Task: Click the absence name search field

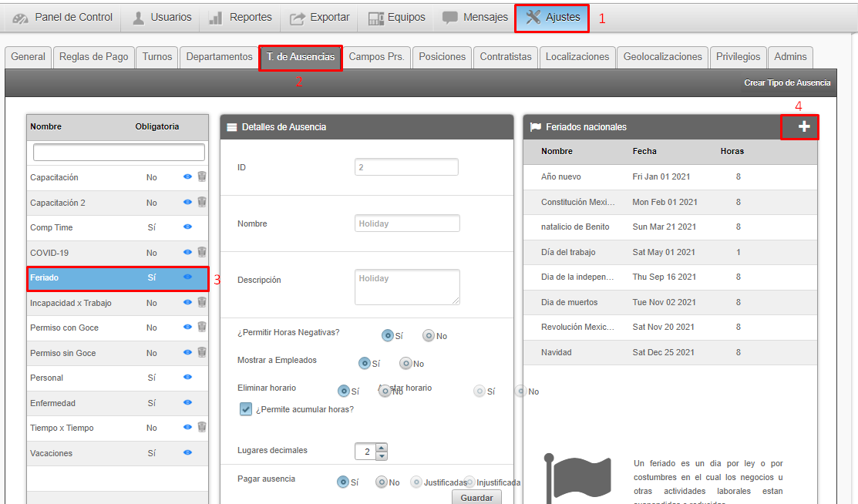Action: point(119,153)
